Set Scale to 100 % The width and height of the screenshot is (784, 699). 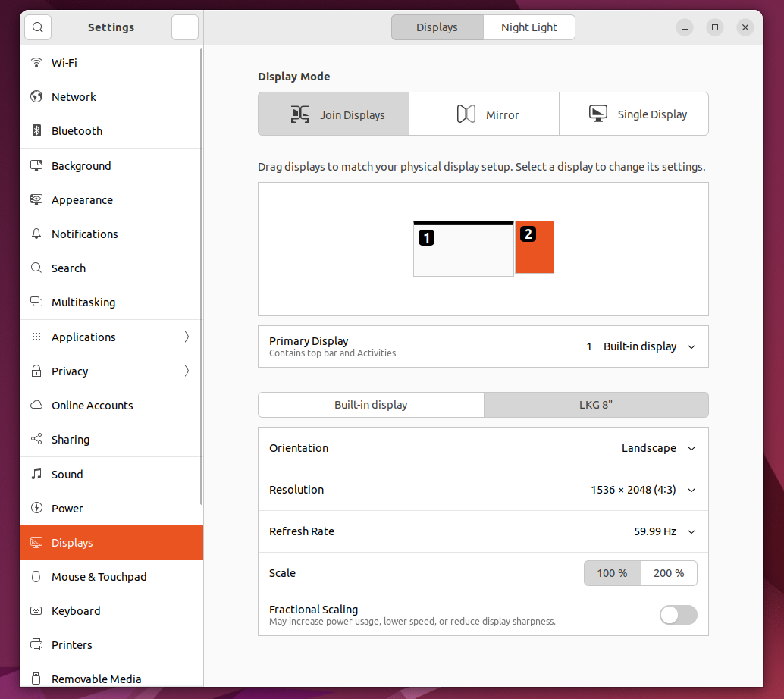613,573
